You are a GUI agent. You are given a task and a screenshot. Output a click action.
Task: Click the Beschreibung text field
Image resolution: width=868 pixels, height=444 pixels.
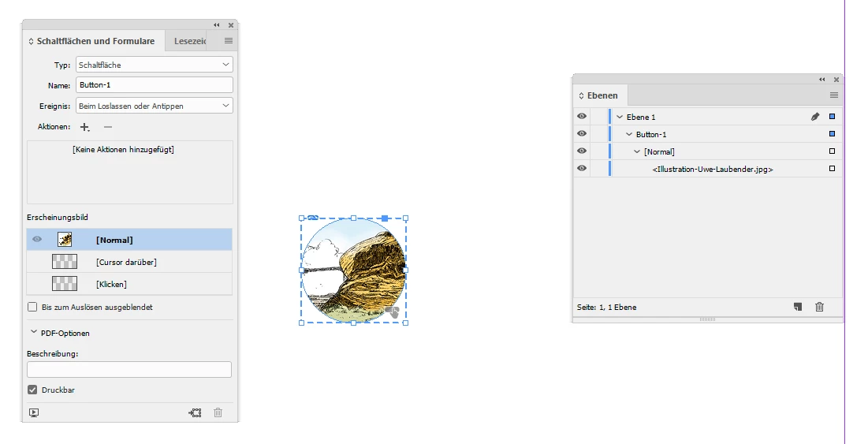[129, 369]
